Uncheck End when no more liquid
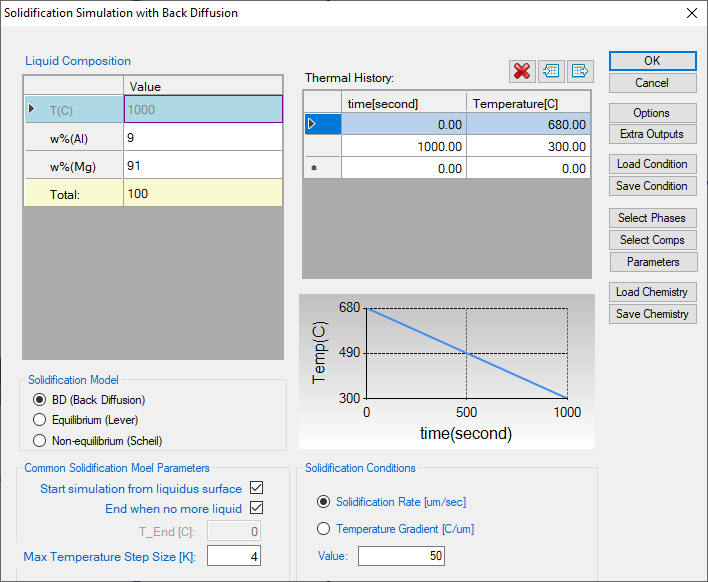The width and height of the screenshot is (708, 582). tap(256, 509)
